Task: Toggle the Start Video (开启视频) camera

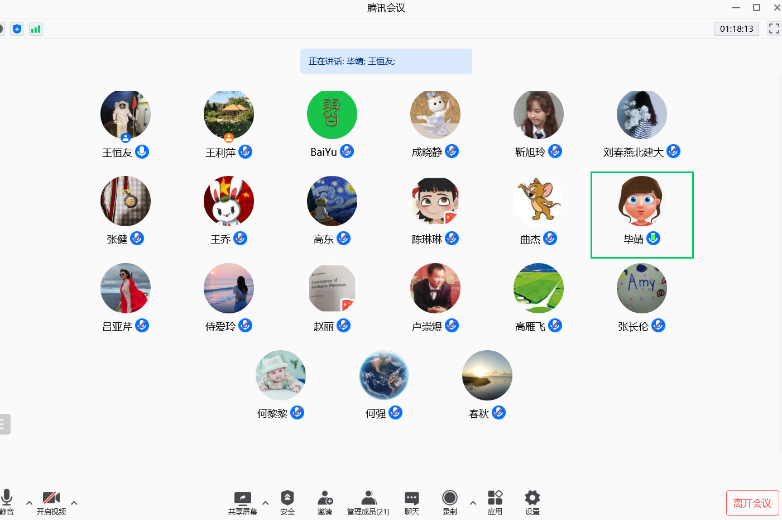Action: [x=51, y=501]
